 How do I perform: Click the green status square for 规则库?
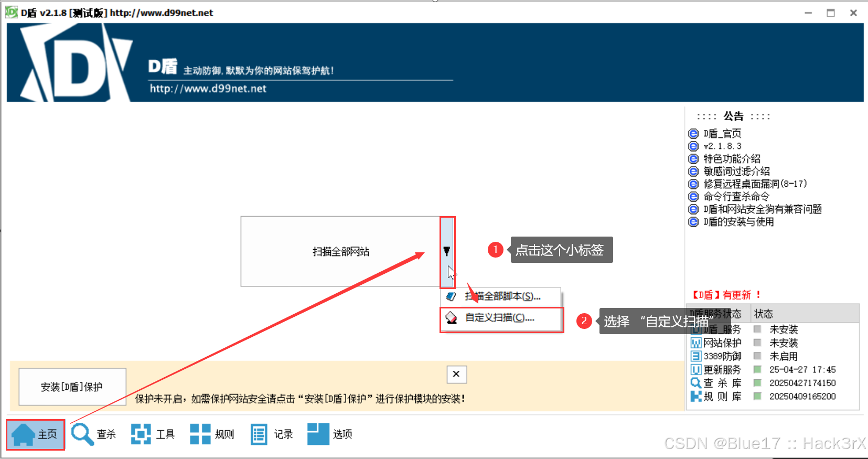pyautogui.click(x=757, y=396)
